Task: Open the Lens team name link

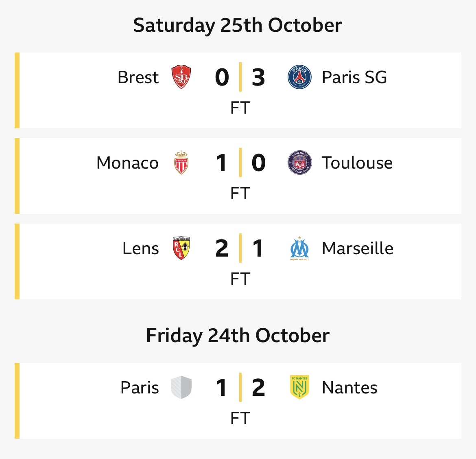Action: (140, 248)
